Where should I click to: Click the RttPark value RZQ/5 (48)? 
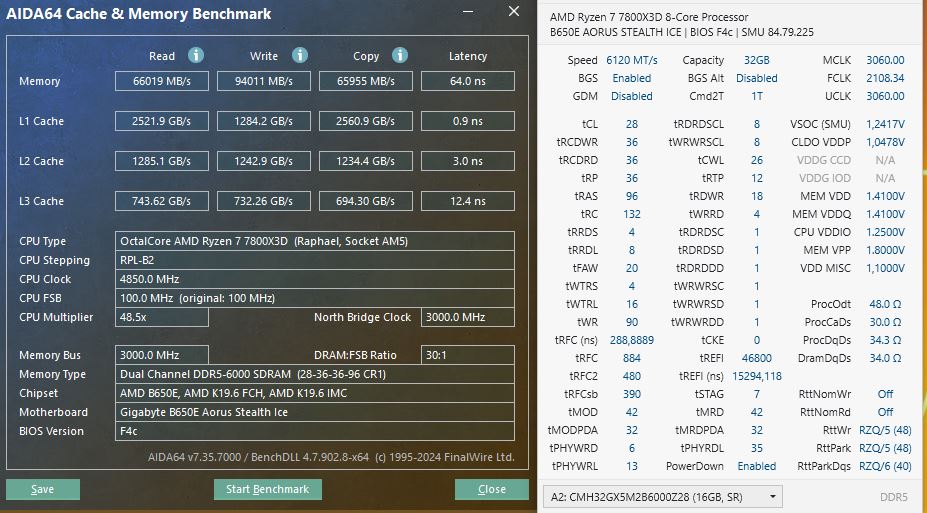tap(885, 448)
